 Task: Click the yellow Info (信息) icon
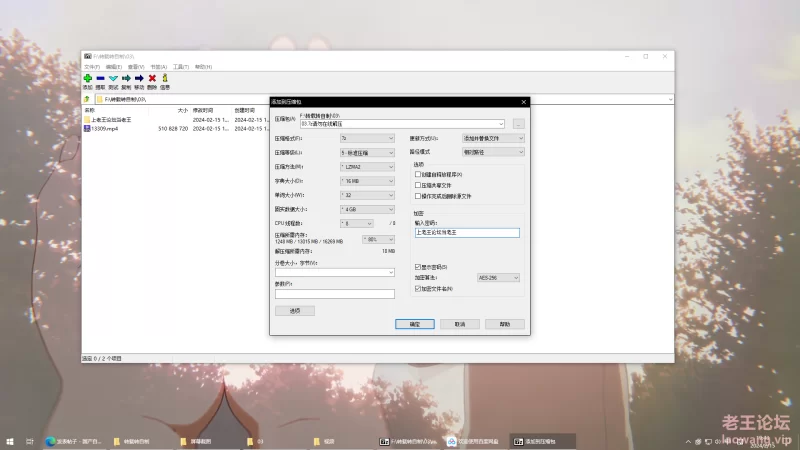(x=165, y=78)
